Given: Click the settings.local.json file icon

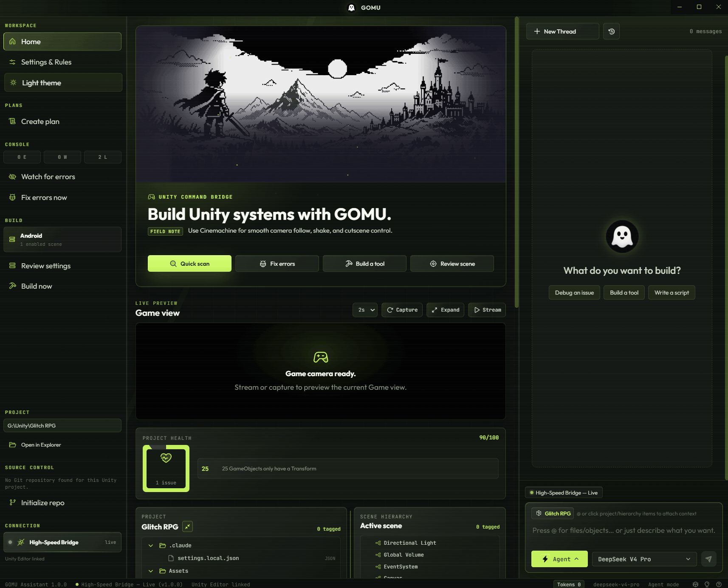Looking at the screenshot, I should point(171,558).
